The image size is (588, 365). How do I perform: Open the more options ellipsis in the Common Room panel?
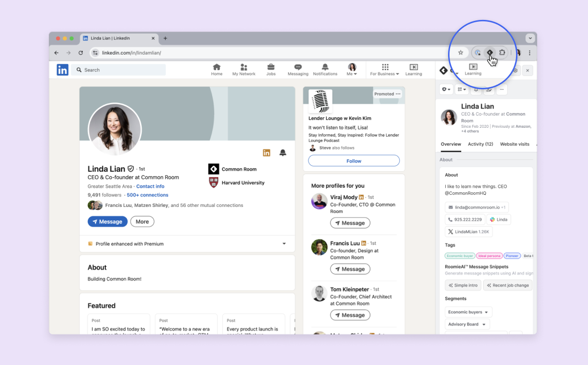(501, 89)
